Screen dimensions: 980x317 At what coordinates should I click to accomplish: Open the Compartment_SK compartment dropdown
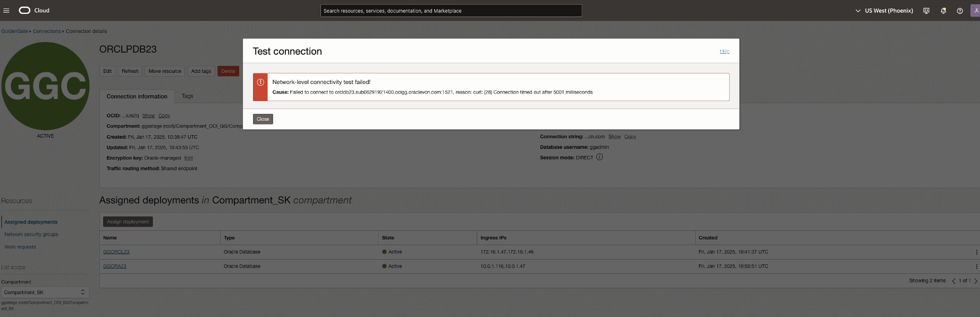45,293
